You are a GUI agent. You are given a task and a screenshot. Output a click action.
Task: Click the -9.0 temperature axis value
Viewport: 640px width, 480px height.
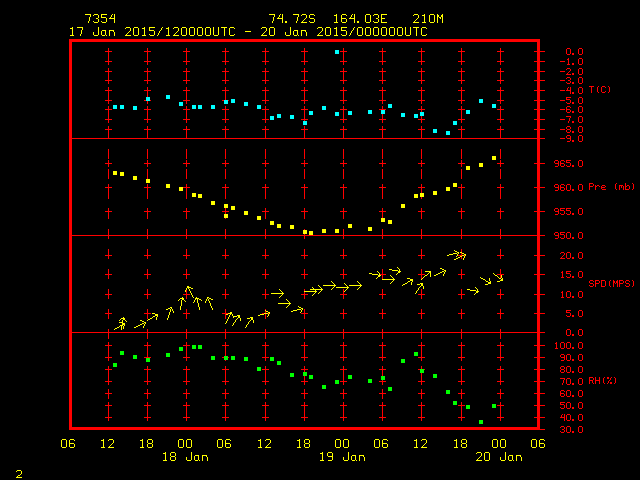[x=571, y=139]
